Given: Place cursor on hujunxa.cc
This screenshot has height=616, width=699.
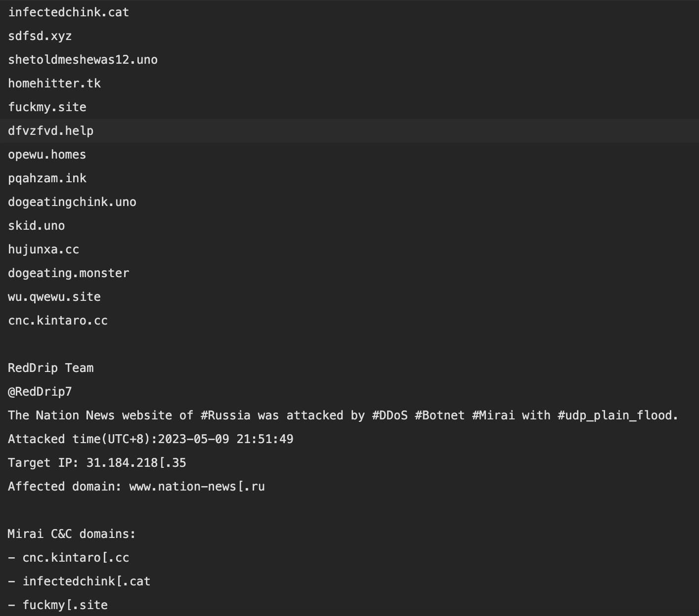Looking at the screenshot, I should 44,249.
